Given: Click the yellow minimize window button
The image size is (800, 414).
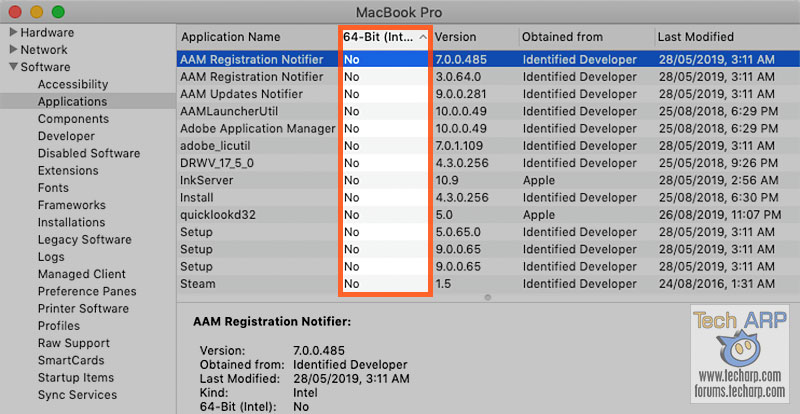Looking at the screenshot, I should 37,11.
